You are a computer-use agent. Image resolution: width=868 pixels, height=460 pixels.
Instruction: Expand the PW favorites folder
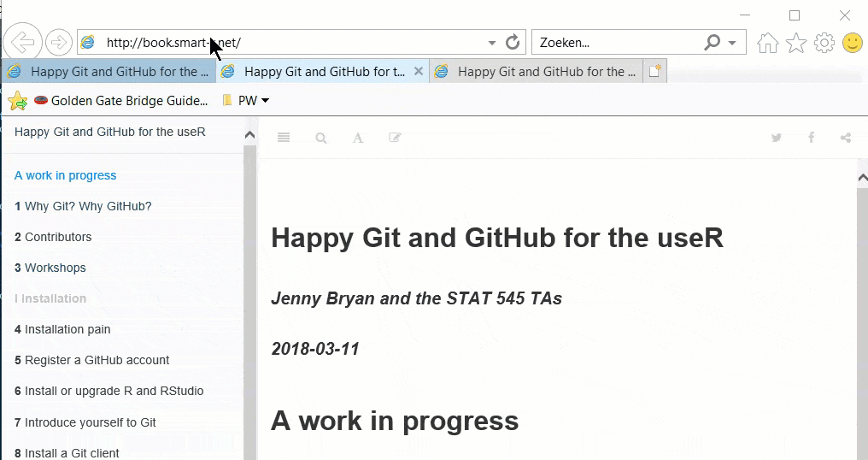(245, 100)
